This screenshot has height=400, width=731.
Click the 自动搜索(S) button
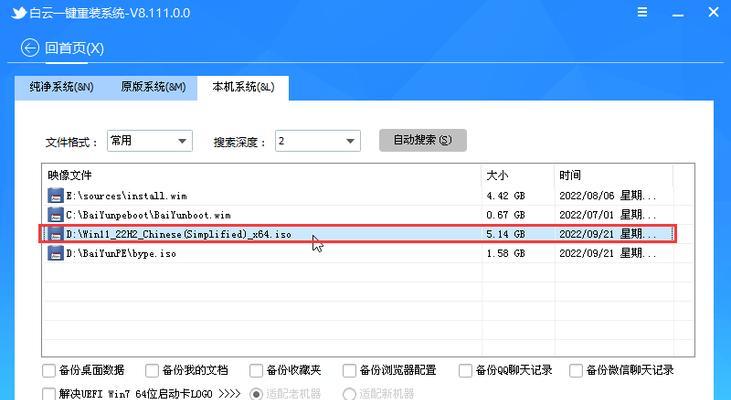[423, 140]
